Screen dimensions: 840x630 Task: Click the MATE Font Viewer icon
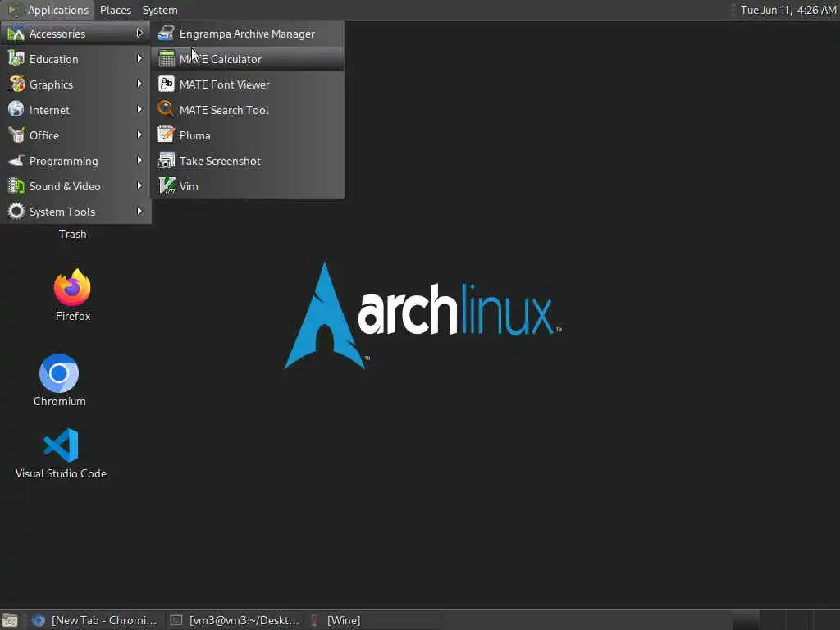point(166,84)
